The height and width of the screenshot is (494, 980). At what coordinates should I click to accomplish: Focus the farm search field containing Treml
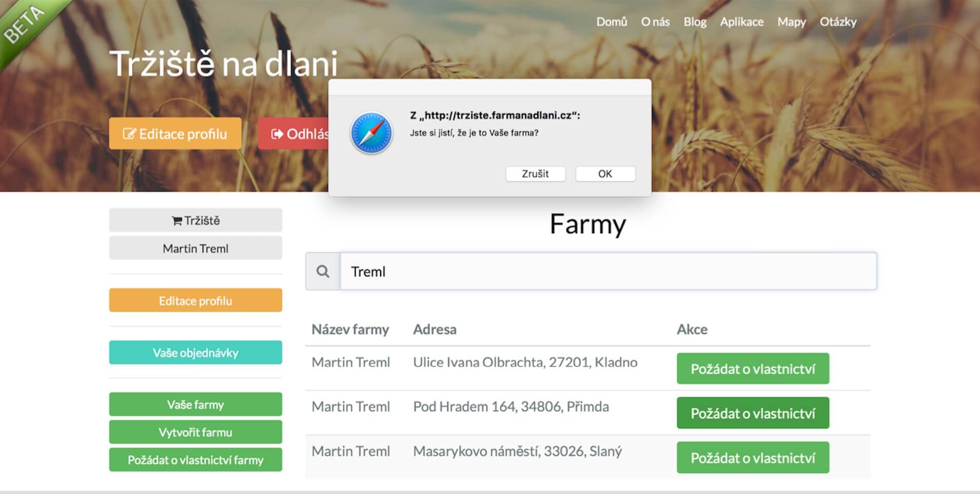[x=608, y=271]
